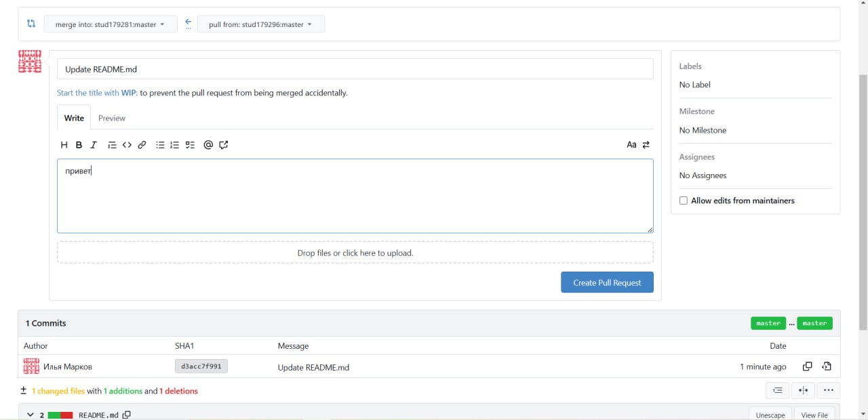The height and width of the screenshot is (420, 868).
Task: Toggle monospace font with Aa button
Action: point(631,145)
